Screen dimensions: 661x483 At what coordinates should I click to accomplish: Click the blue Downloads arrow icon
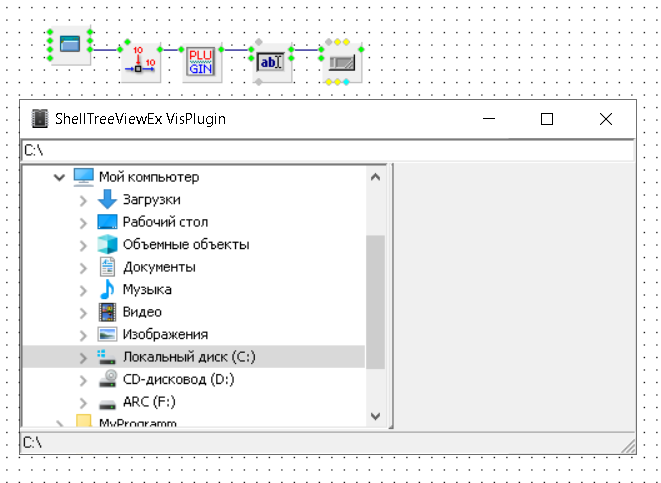pos(107,199)
